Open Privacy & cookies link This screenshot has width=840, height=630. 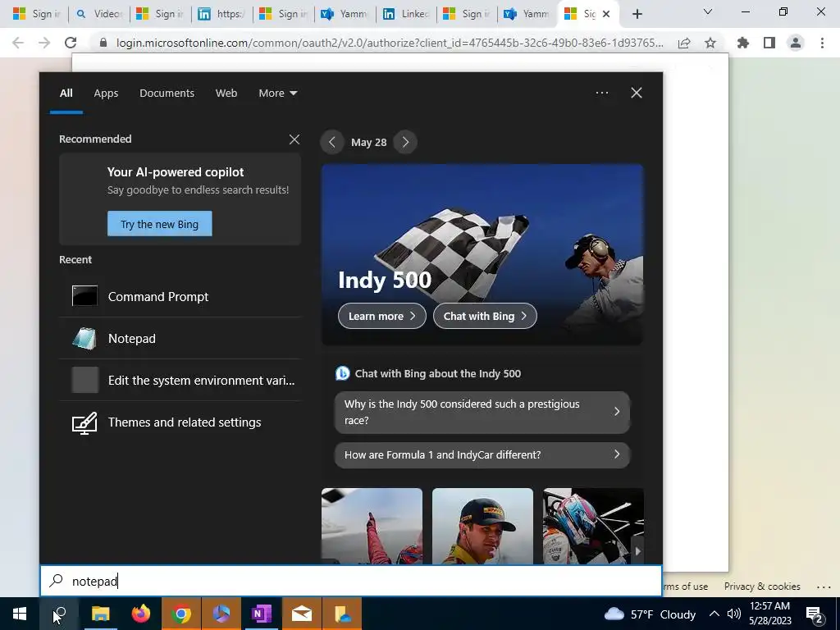click(762, 587)
